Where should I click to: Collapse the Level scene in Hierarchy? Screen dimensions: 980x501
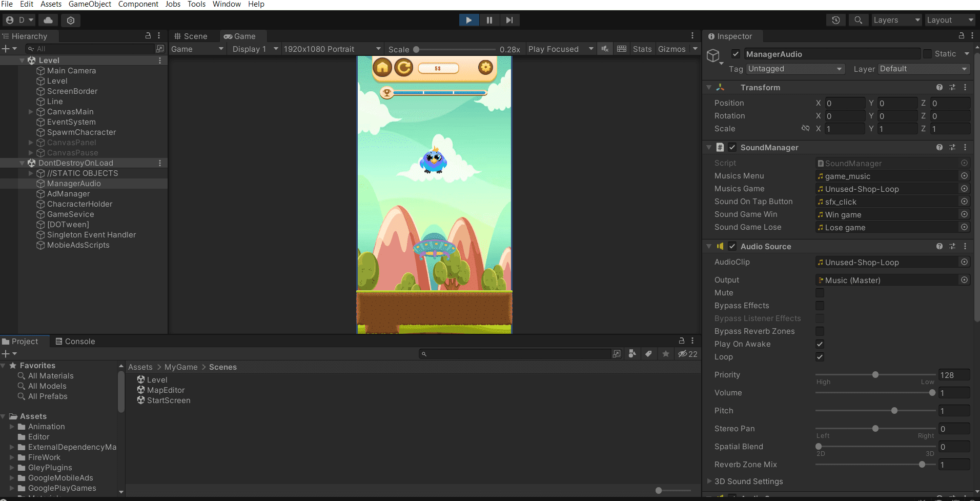point(22,61)
